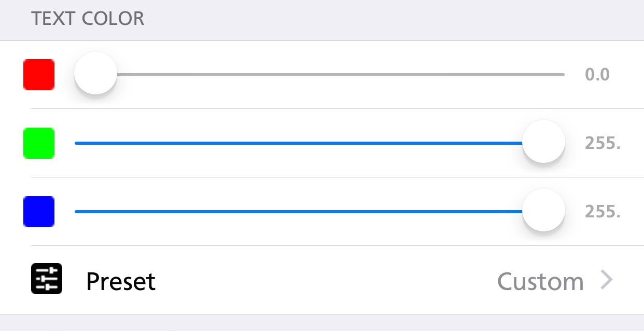Screen dimensions: 644x331
Task: Click the middle of red slider track
Action: [x=319, y=75]
